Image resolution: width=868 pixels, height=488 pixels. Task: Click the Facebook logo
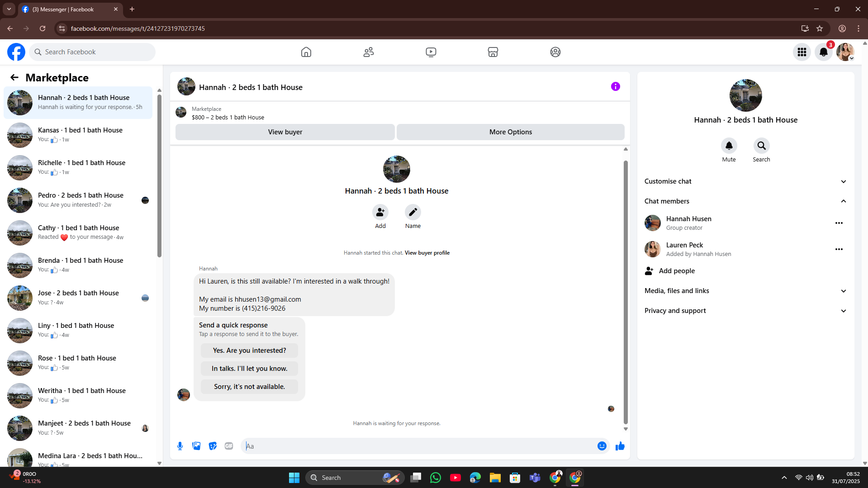(16, 52)
